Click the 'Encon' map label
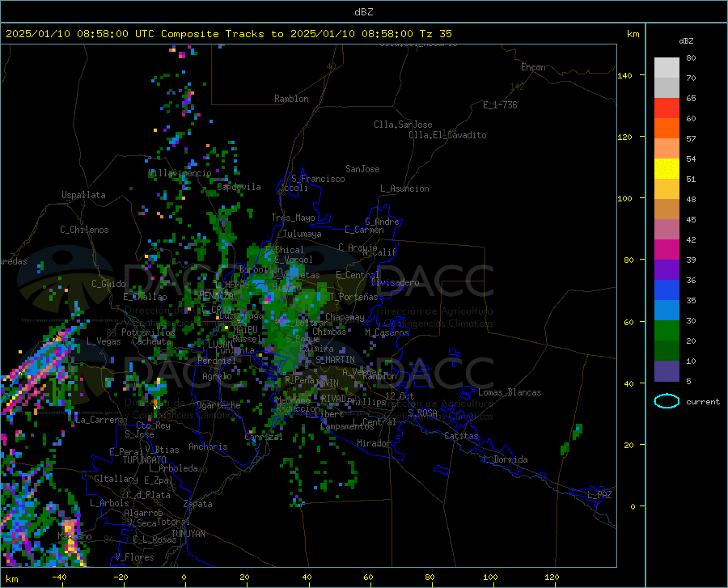The width and height of the screenshot is (728, 588). pos(533,67)
